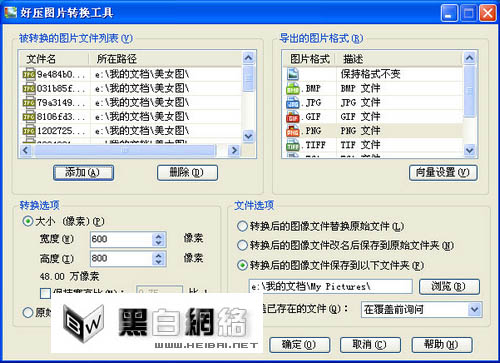
Task: Click file list vertical scrollbar up arrow
Action: (x=248, y=58)
